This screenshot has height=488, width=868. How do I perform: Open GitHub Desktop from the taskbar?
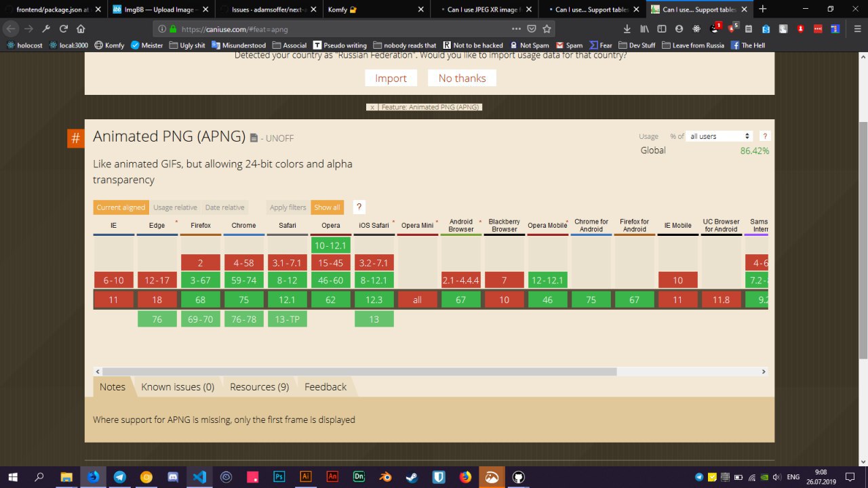coord(518,477)
